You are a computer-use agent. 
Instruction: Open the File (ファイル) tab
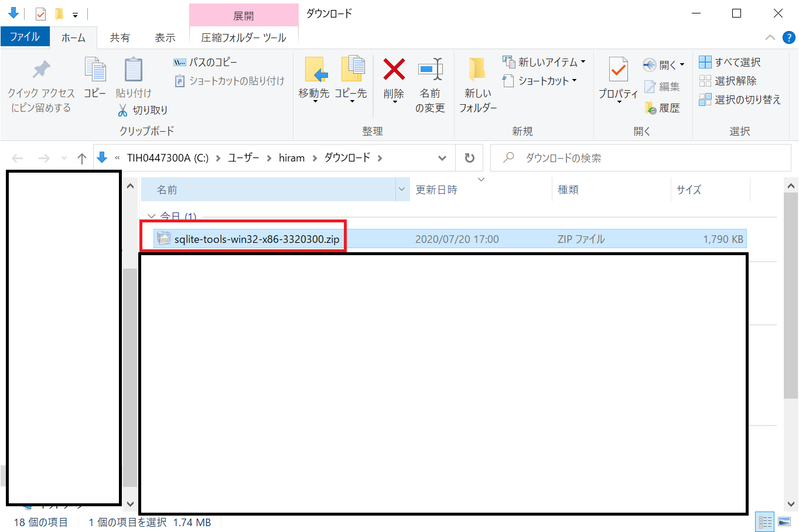point(25,37)
